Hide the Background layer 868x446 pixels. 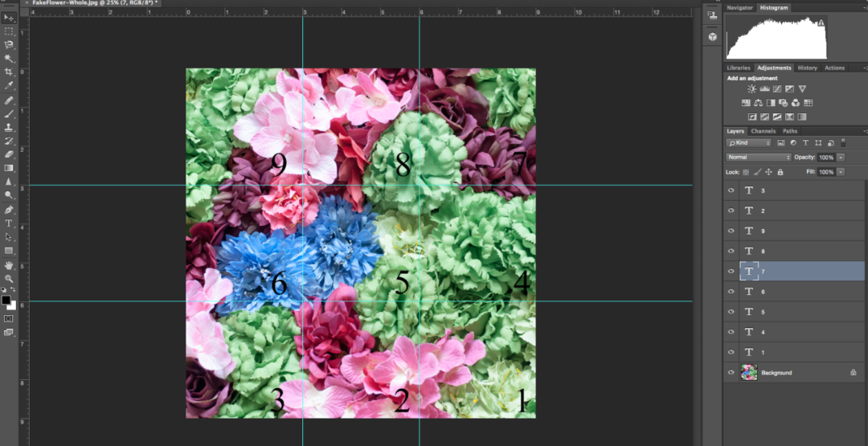pyautogui.click(x=731, y=372)
